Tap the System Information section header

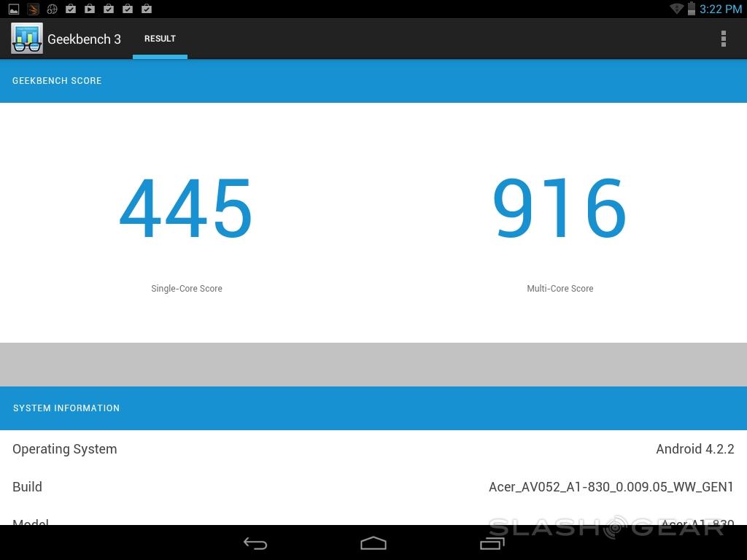coord(66,408)
